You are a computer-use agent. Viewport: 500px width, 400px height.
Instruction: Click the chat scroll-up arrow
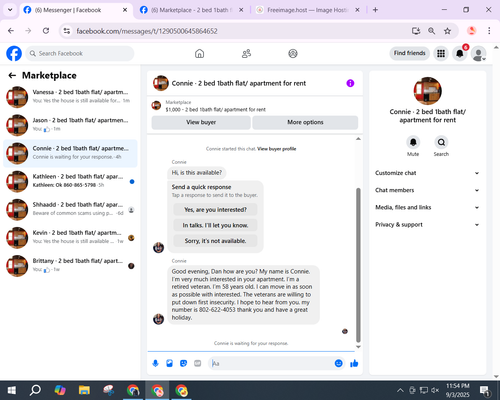point(358,139)
